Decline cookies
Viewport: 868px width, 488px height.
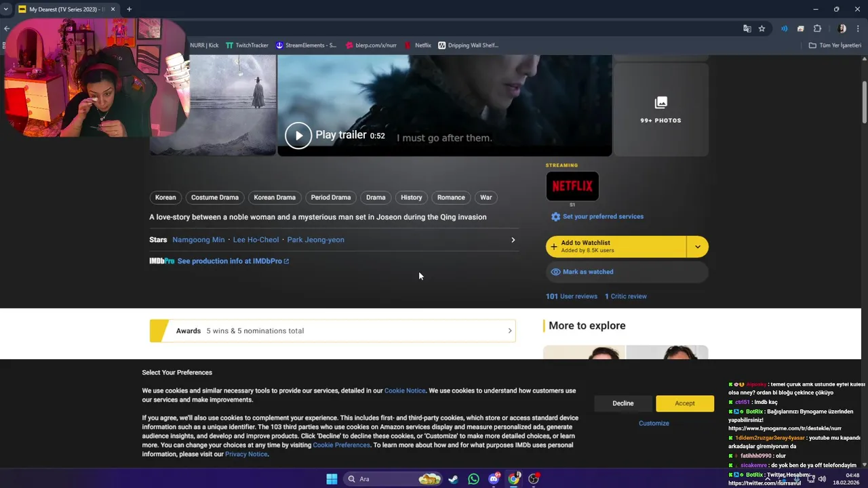(x=623, y=403)
